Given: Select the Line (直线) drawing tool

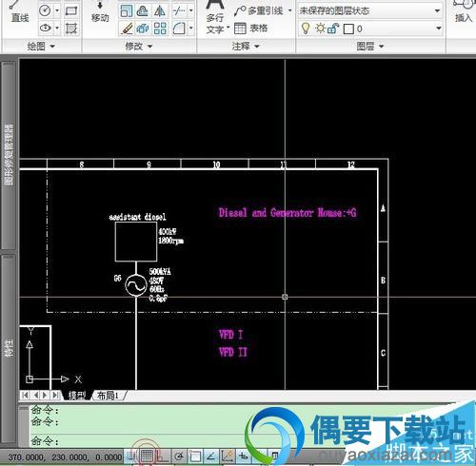Looking at the screenshot, I should click(x=20, y=12).
